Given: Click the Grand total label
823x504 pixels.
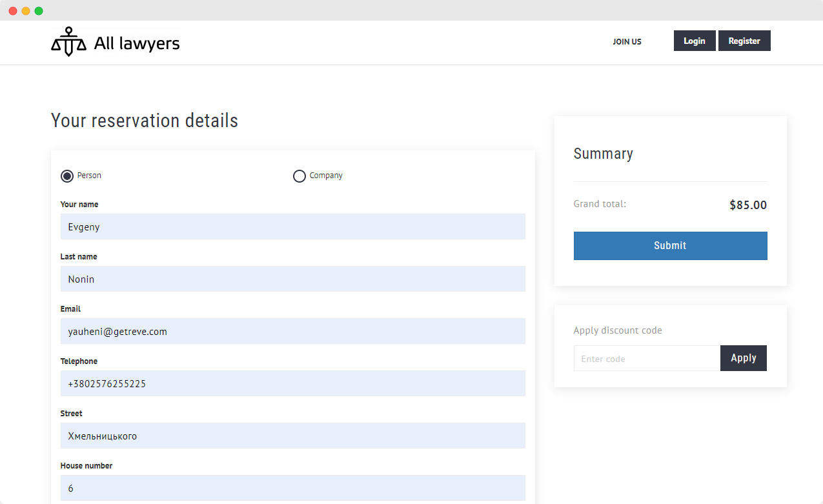Looking at the screenshot, I should point(600,204).
